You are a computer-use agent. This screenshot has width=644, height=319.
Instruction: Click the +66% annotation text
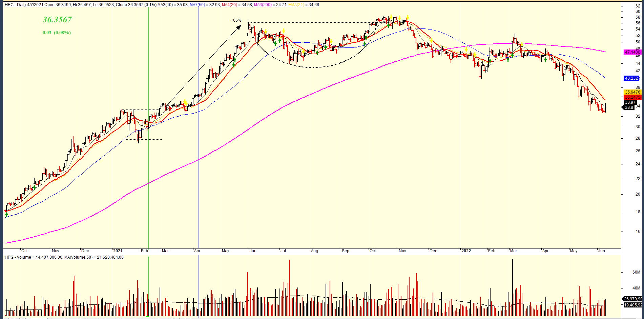(236, 20)
